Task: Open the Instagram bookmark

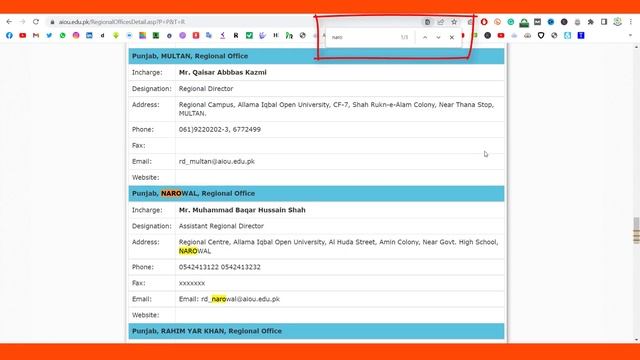Action: point(76,36)
